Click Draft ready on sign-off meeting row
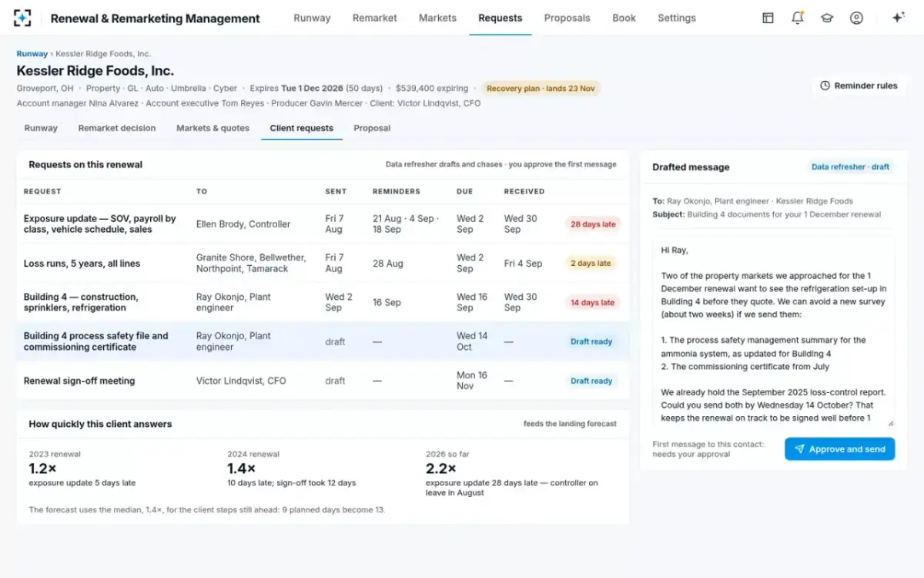This screenshot has height=578, width=924. point(591,381)
